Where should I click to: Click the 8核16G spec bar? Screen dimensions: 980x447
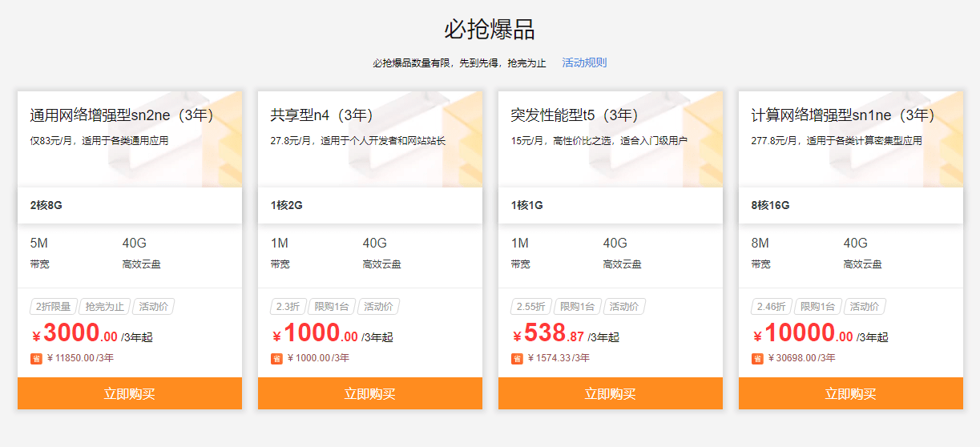point(851,205)
